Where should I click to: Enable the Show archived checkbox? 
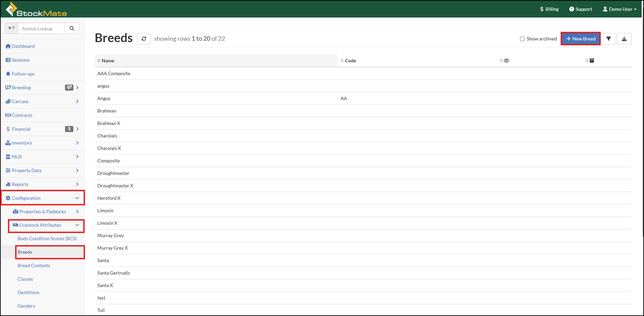tap(522, 39)
